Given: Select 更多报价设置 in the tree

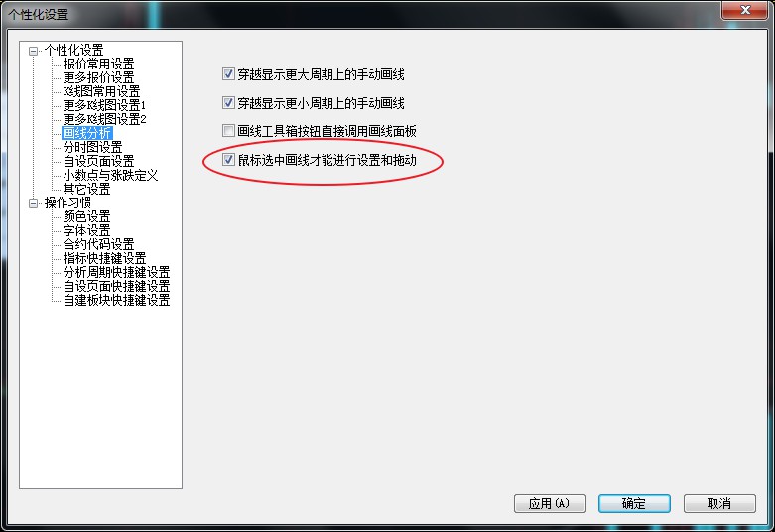Looking at the screenshot, I should pos(98,77).
